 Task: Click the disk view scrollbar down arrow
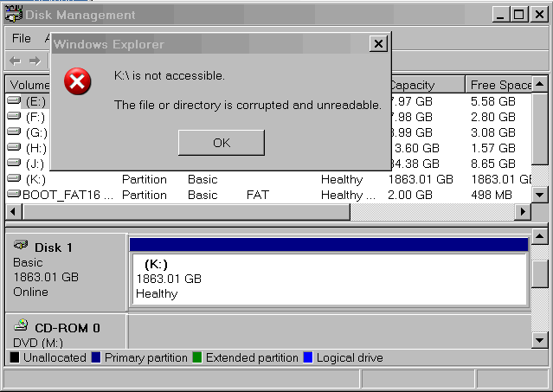click(x=540, y=341)
